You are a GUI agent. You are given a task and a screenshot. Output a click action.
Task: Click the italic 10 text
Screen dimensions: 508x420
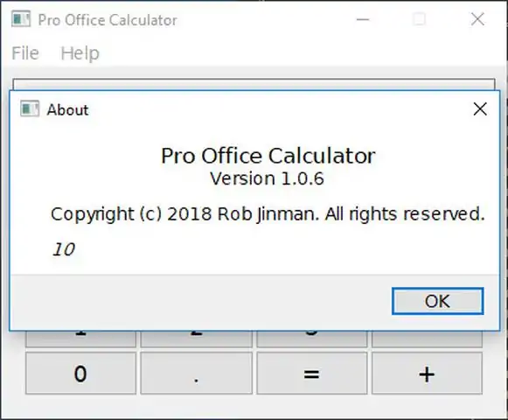(64, 249)
